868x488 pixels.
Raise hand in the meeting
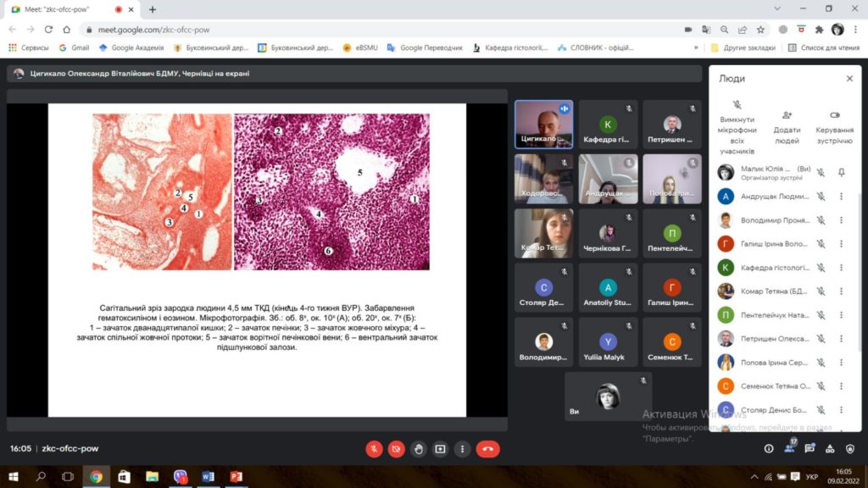pos(418,449)
